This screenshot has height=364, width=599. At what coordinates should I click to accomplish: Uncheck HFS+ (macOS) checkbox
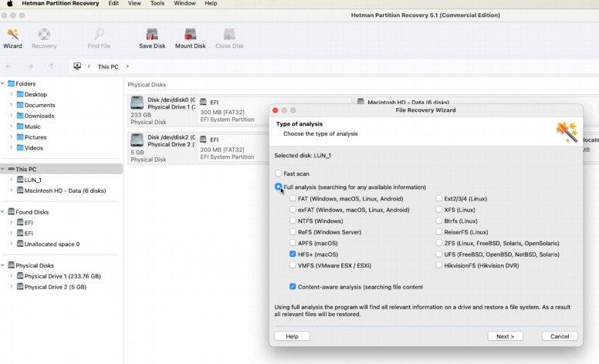(x=293, y=254)
